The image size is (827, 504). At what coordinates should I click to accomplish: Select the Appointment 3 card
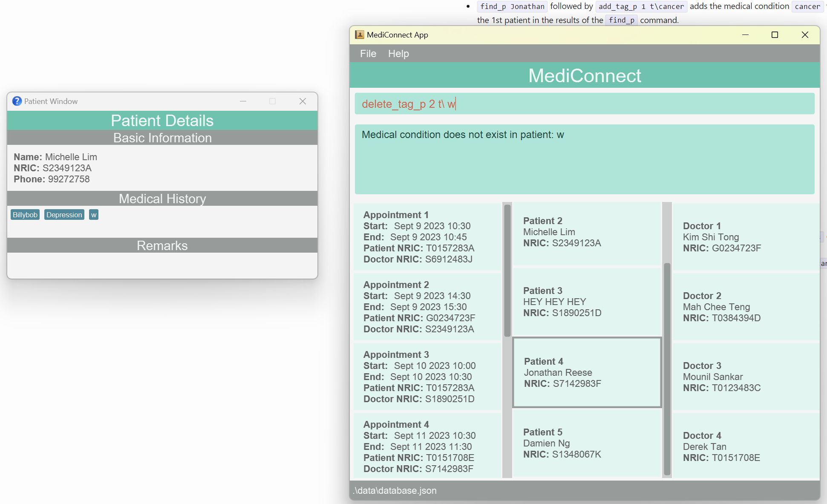point(427,377)
